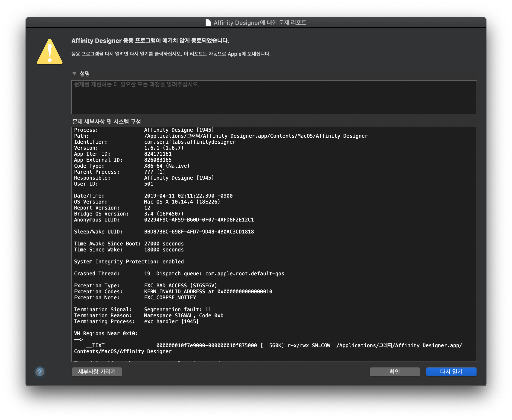
Task: Click App Item ID value 824171161
Action: (158, 154)
